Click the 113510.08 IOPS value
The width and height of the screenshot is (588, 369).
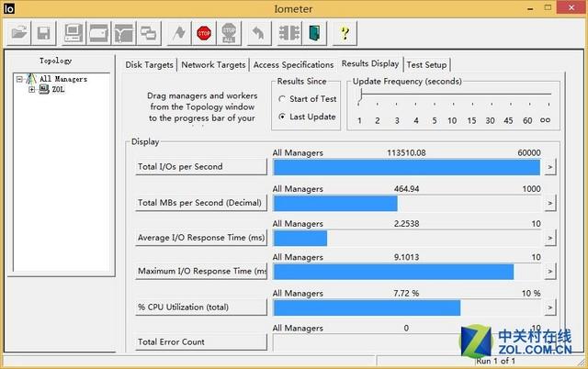(406, 153)
